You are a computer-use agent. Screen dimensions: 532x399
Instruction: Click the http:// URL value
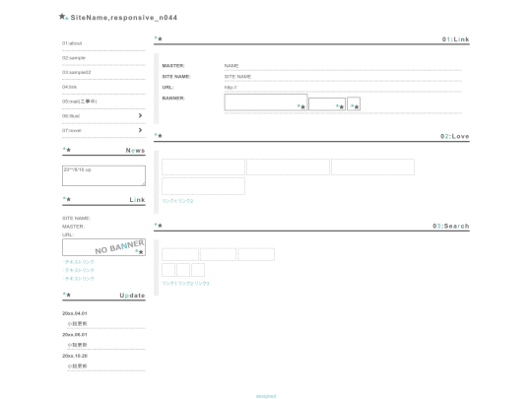pos(231,88)
